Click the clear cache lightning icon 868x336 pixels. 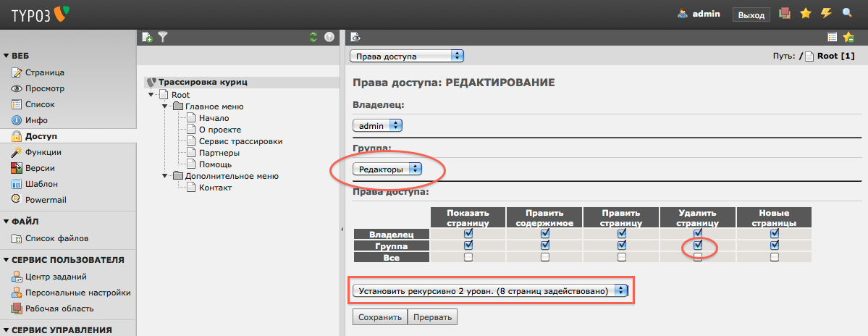click(826, 14)
